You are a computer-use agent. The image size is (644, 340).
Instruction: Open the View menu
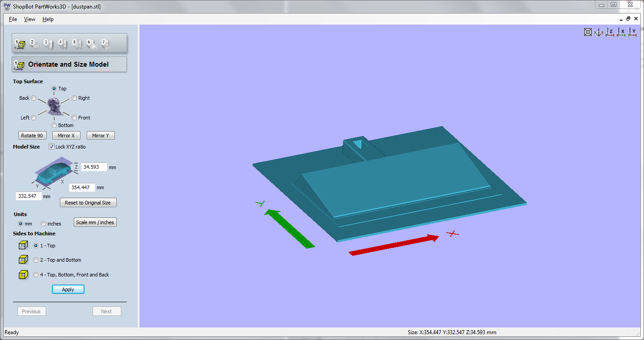point(30,19)
